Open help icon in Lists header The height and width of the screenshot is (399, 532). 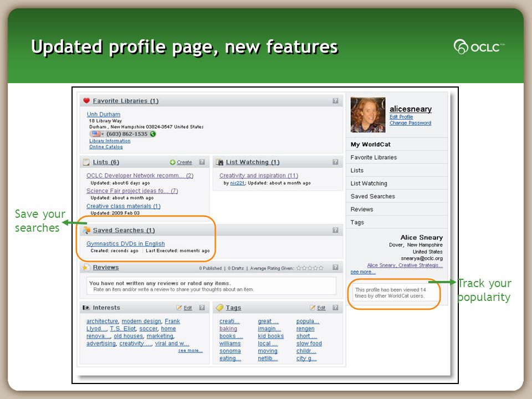click(202, 162)
